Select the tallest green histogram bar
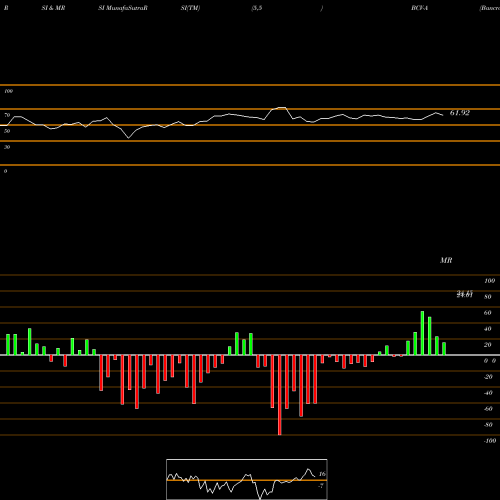This screenshot has width=500, height=500. [422, 333]
